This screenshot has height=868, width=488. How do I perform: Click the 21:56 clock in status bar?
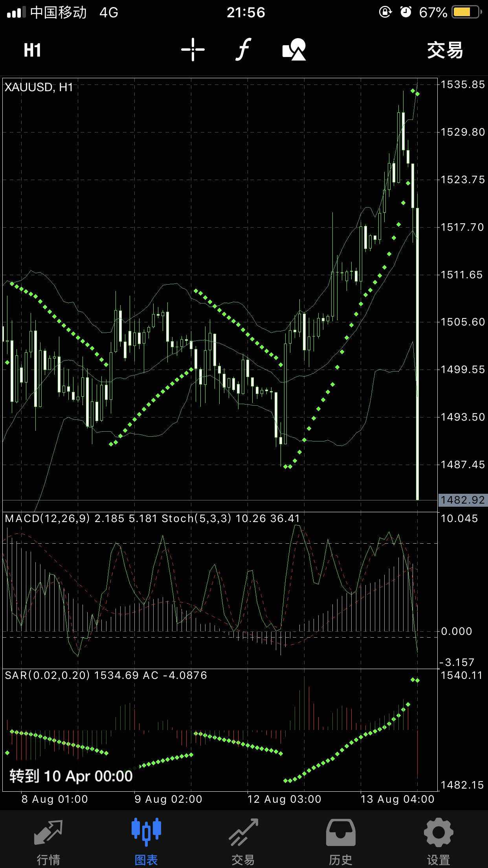click(x=246, y=13)
